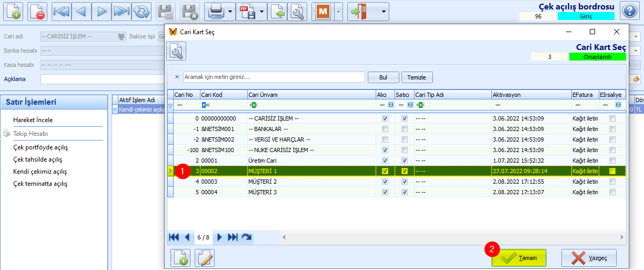Toggle Satıcı checkbox for BANKALAR row
The width and height of the screenshot is (644, 270).
(x=404, y=129)
